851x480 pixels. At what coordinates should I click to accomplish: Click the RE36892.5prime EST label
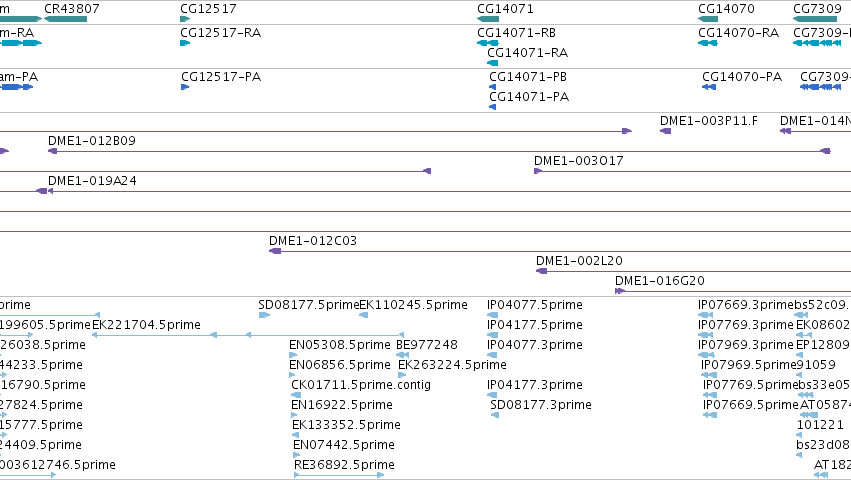tap(344, 465)
